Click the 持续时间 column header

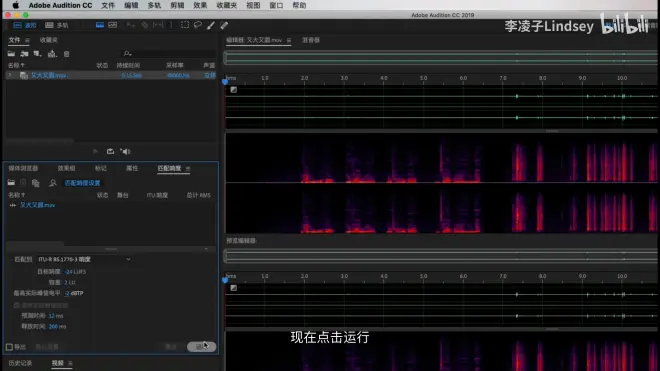128,65
